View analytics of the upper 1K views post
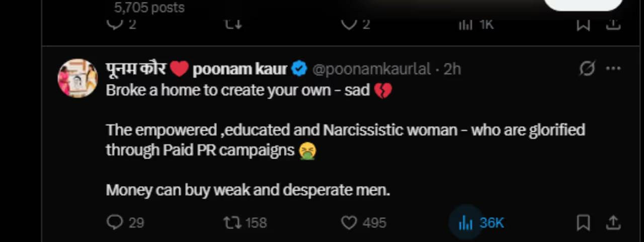The image size is (644, 242). 466,24
